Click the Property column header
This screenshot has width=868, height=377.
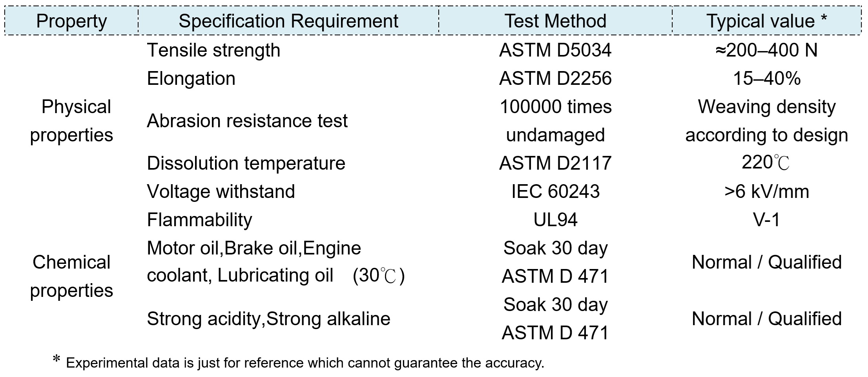pos(71,21)
